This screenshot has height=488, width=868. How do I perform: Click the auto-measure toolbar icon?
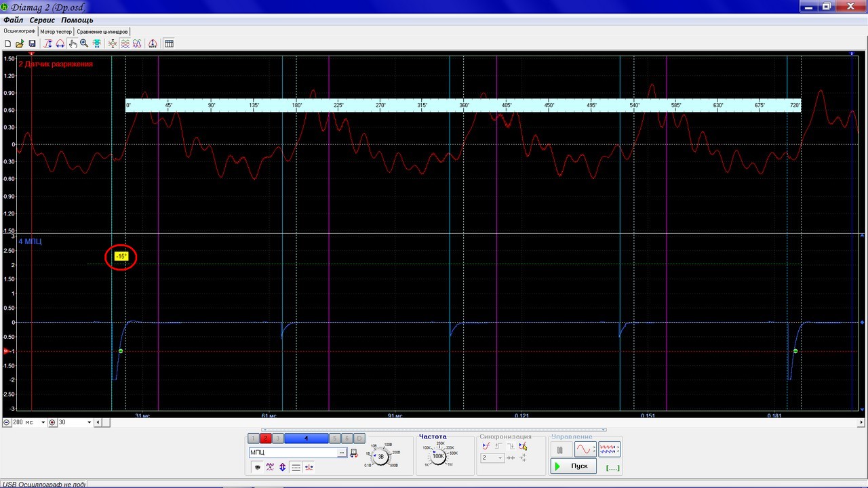(153, 43)
